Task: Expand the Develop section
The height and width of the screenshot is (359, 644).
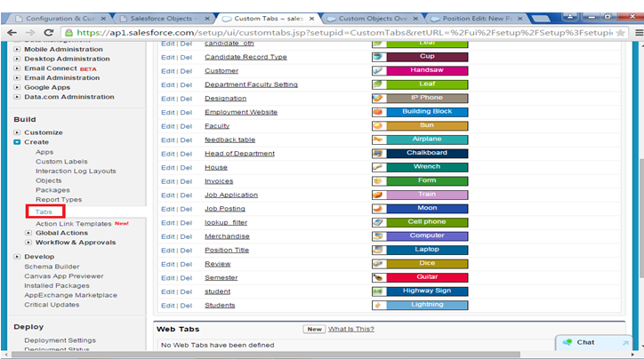Action: pos(17,257)
